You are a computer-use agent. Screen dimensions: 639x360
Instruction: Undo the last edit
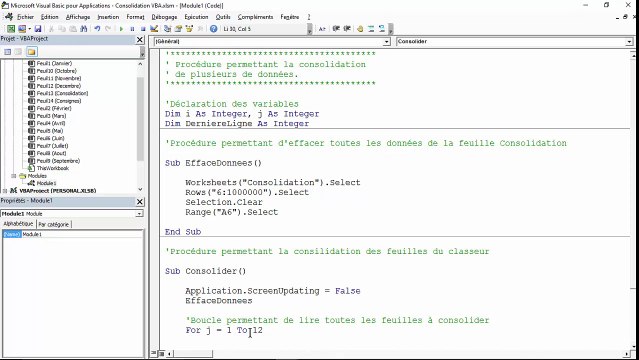(x=97, y=29)
